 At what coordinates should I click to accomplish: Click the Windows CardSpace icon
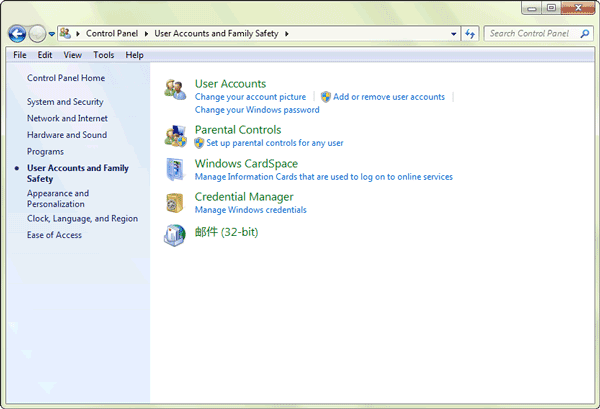175,169
